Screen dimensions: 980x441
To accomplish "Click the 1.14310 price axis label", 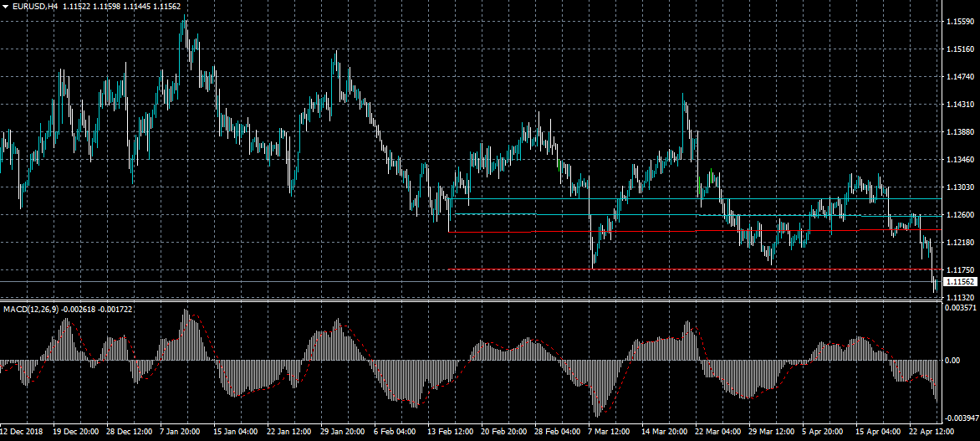I will click(x=962, y=105).
